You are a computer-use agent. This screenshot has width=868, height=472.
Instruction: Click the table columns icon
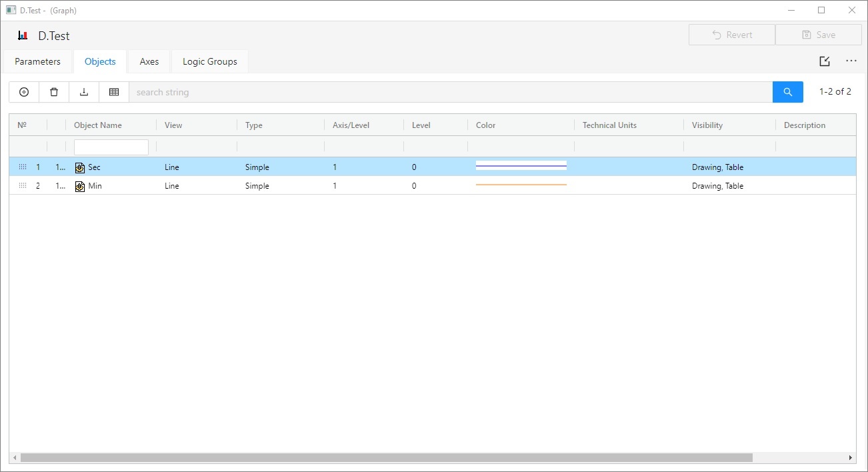coord(114,92)
